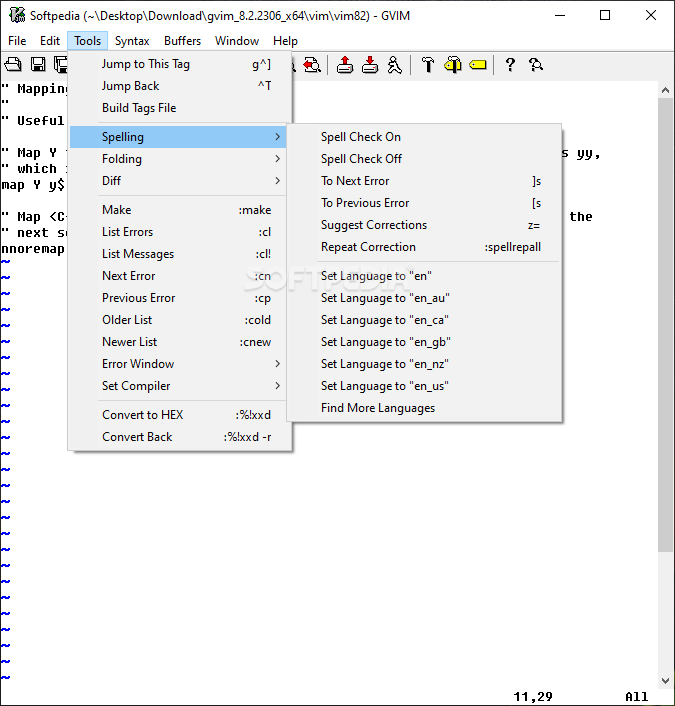Click the Find Help search icon

coord(535,65)
